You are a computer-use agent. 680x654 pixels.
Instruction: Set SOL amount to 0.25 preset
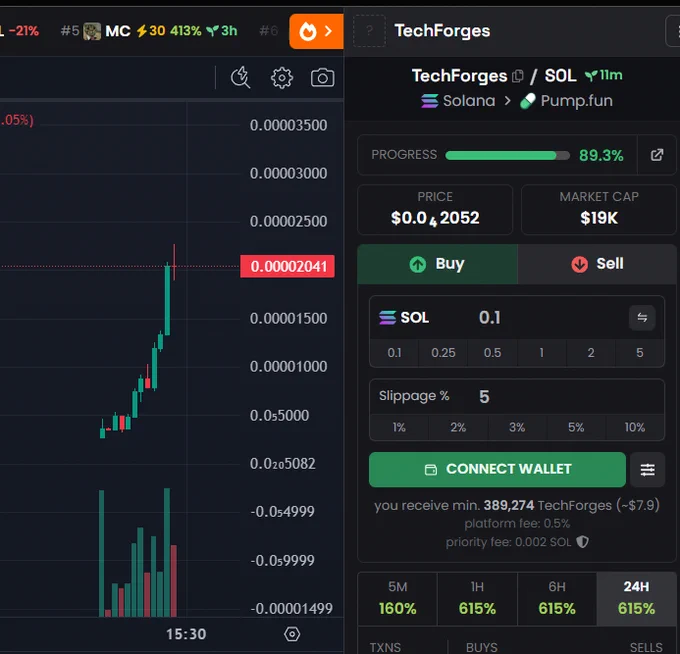pos(443,353)
